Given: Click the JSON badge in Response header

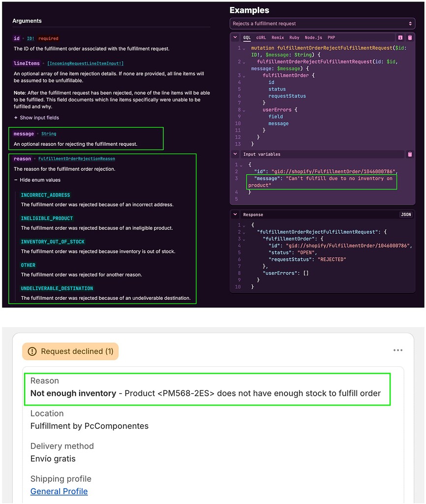Looking at the screenshot, I should tap(406, 215).
